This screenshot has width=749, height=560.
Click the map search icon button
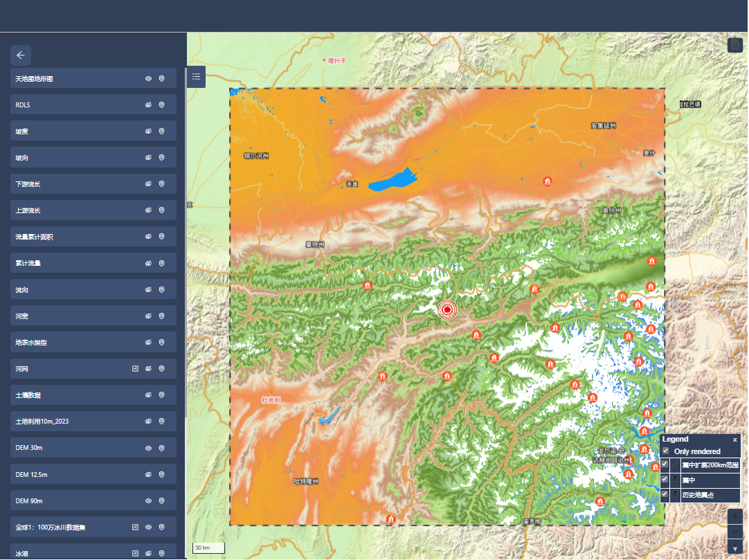(x=734, y=45)
